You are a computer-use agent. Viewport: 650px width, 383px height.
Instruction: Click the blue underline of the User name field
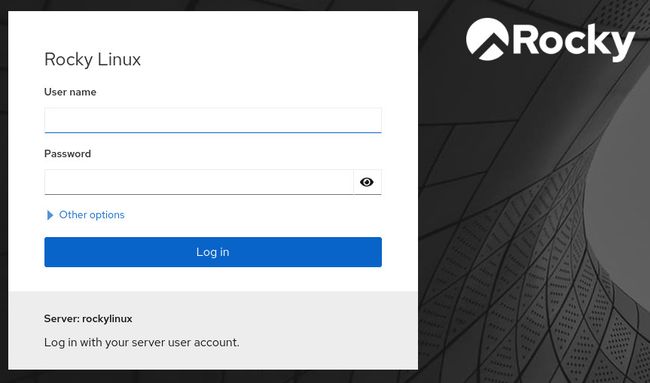(x=213, y=133)
